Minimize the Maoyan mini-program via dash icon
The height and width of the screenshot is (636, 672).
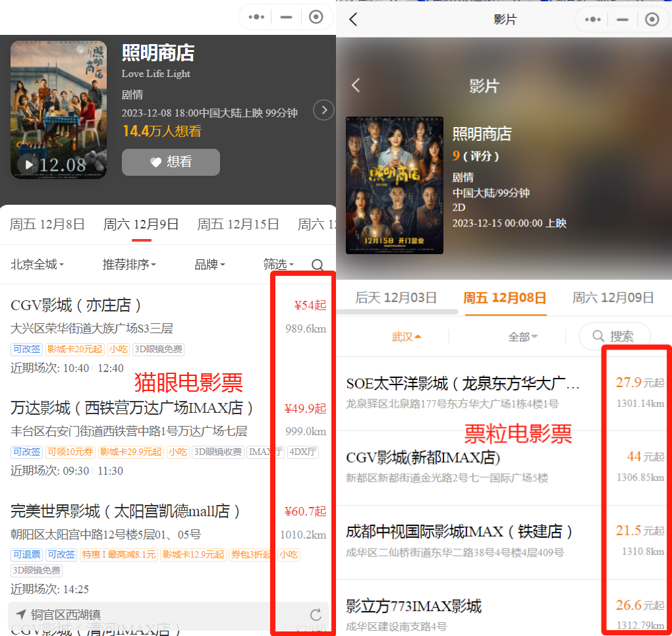point(286,17)
